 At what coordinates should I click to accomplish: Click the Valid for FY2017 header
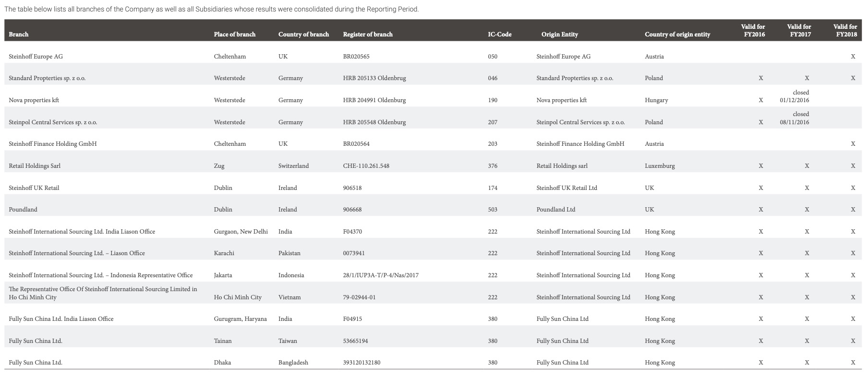799,30
